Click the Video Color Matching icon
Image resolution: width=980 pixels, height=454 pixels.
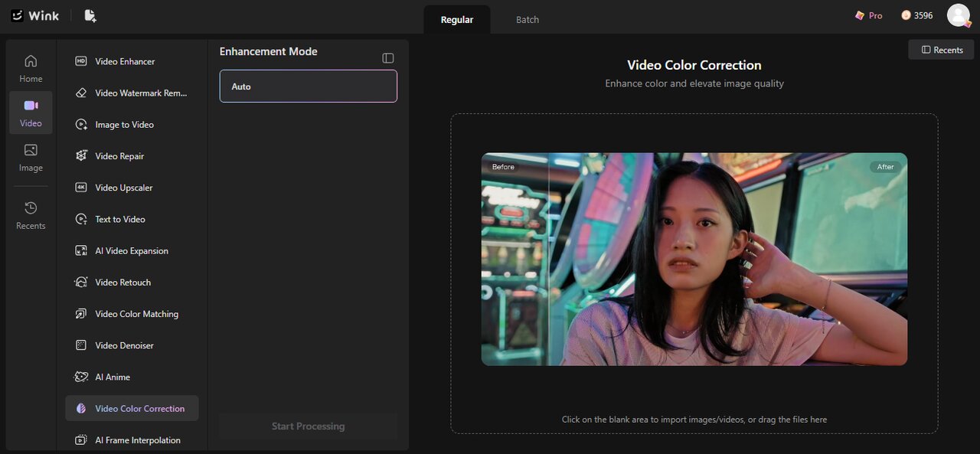pyautogui.click(x=81, y=314)
